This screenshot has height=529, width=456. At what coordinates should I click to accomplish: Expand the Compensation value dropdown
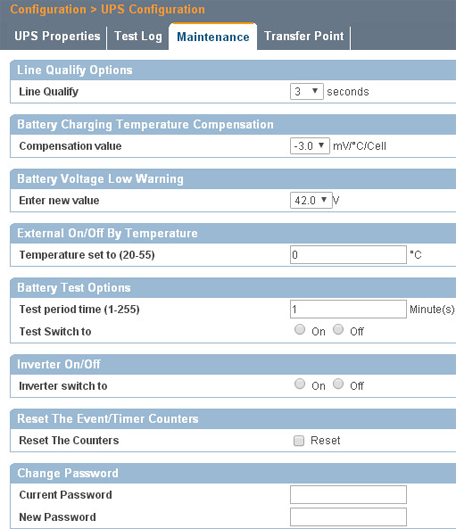[310, 146]
